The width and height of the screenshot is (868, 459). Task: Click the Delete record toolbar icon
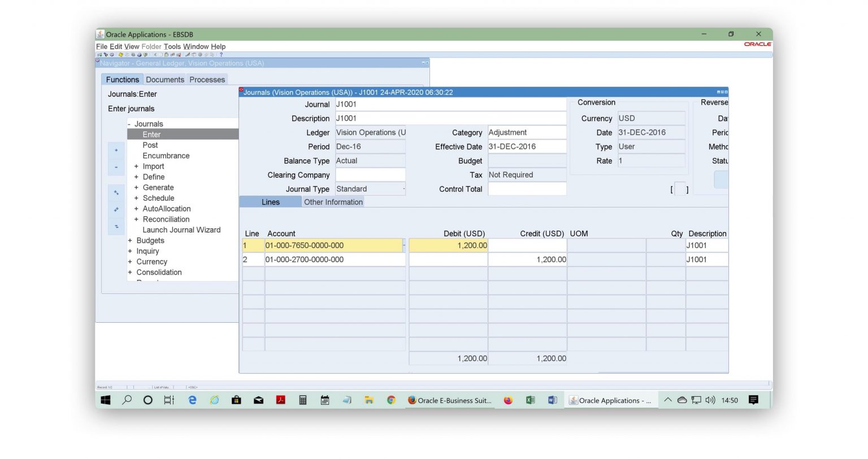(179, 55)
